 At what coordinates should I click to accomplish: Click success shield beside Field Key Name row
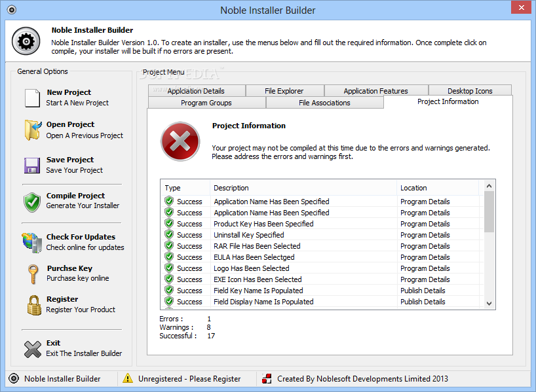tap(169, 290)
